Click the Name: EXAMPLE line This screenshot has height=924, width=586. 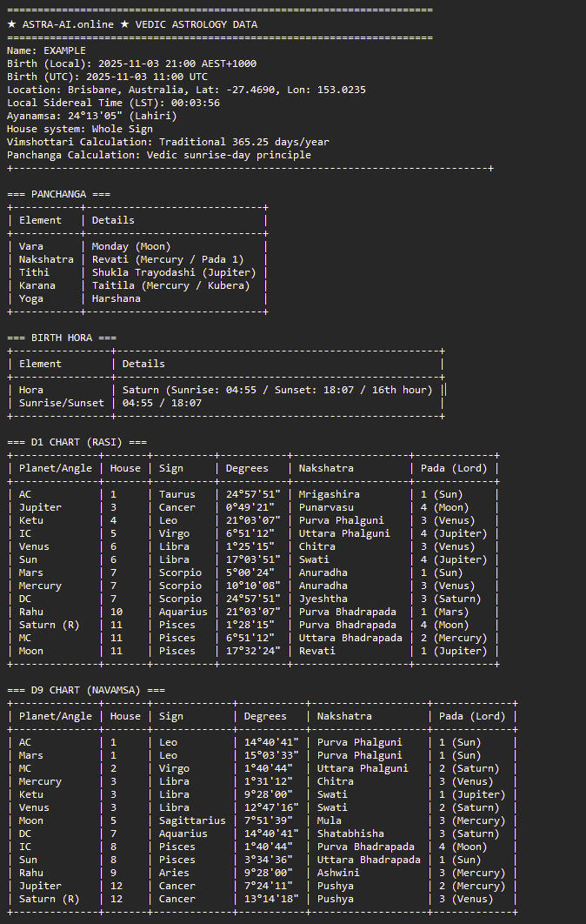pos(46,50)
